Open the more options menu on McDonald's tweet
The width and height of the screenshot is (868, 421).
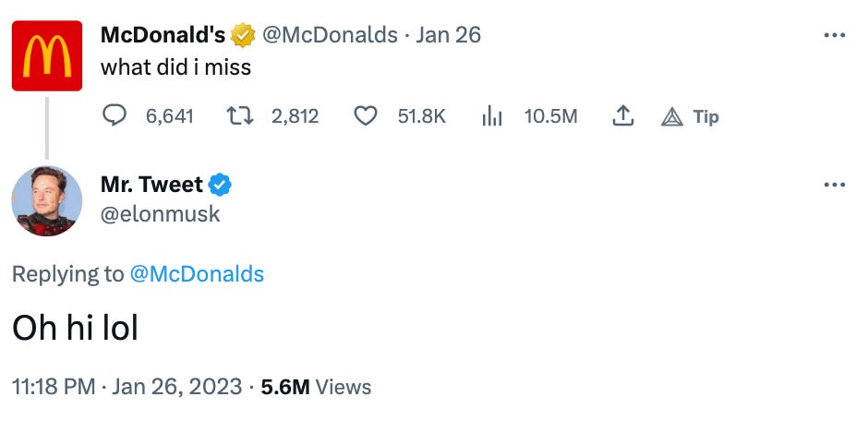pyautogui.click(x=834, y=35)
